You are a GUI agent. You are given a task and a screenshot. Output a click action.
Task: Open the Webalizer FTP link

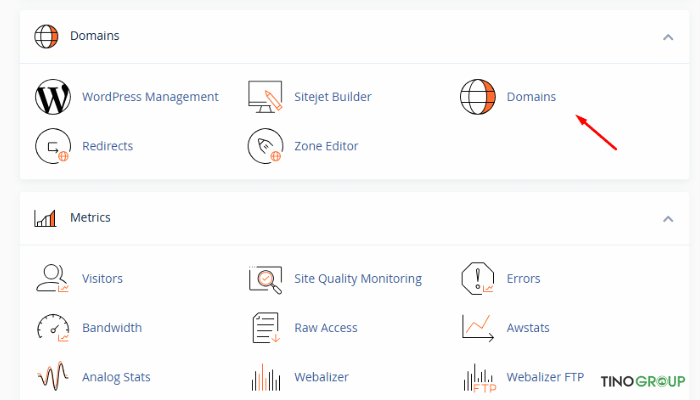point(545,377)
